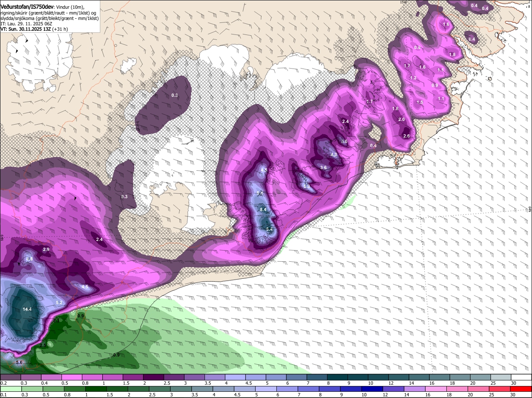Pick the light blue snow swatch starting at 4
The image size is (532, 398).
pyautogui.click(x=235, y=377)
